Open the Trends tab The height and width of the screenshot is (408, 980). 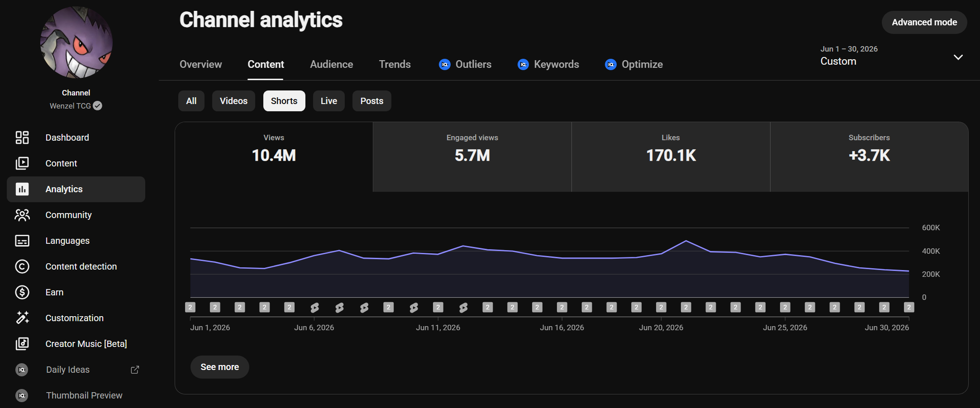coord(395,64)
